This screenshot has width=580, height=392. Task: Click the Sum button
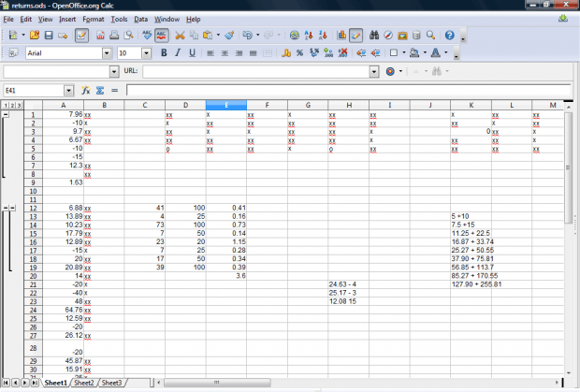100,90
